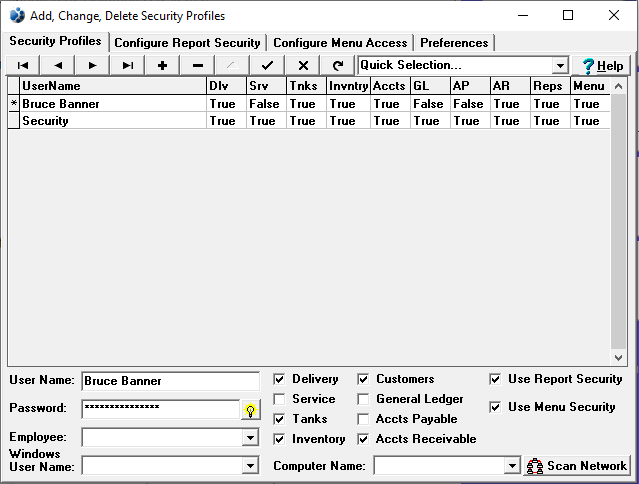Open Help from the toolbar

602,66
